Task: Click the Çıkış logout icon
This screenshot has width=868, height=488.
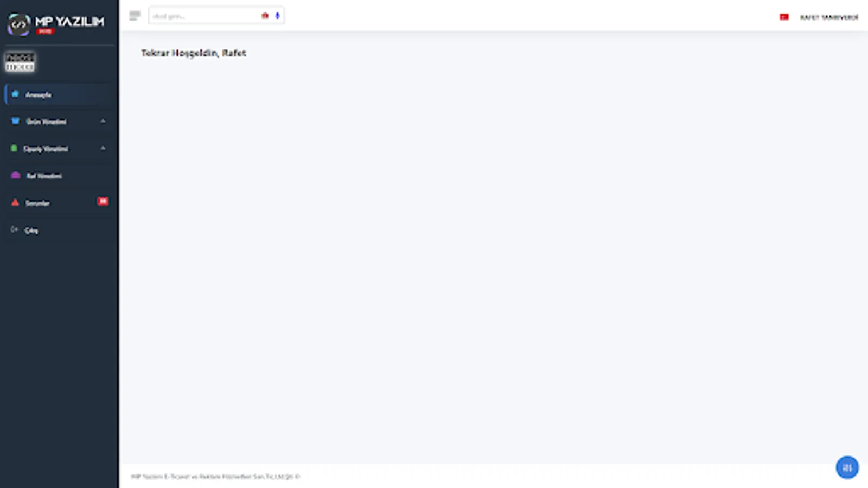Action: [x=15, y=229]
